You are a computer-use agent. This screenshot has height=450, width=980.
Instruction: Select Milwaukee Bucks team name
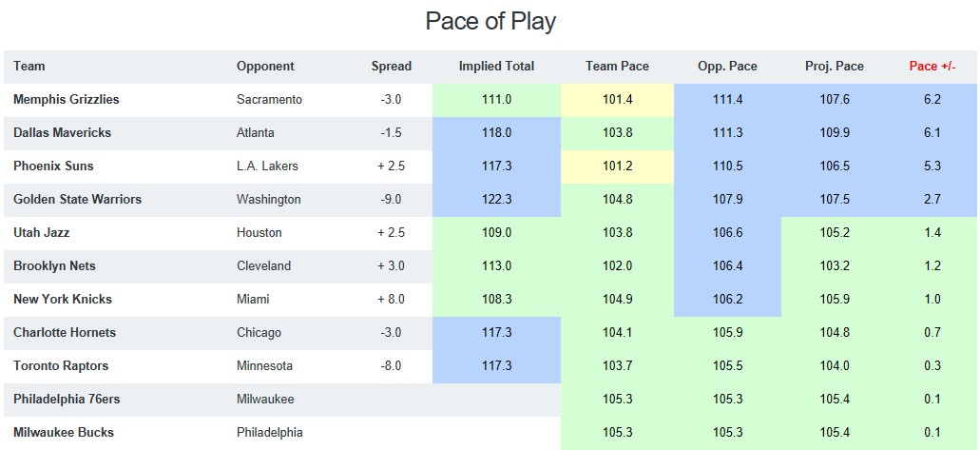pos(63,432)
